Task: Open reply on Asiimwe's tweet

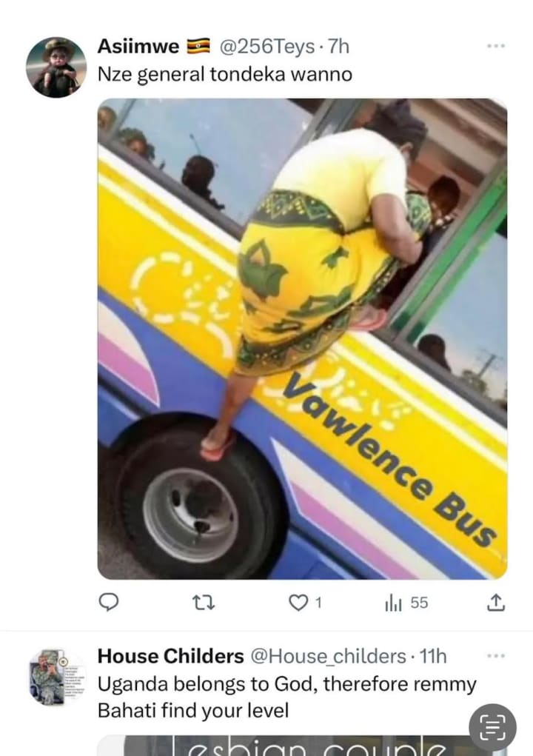Action: pyautogui.click(x=109, y=602)
